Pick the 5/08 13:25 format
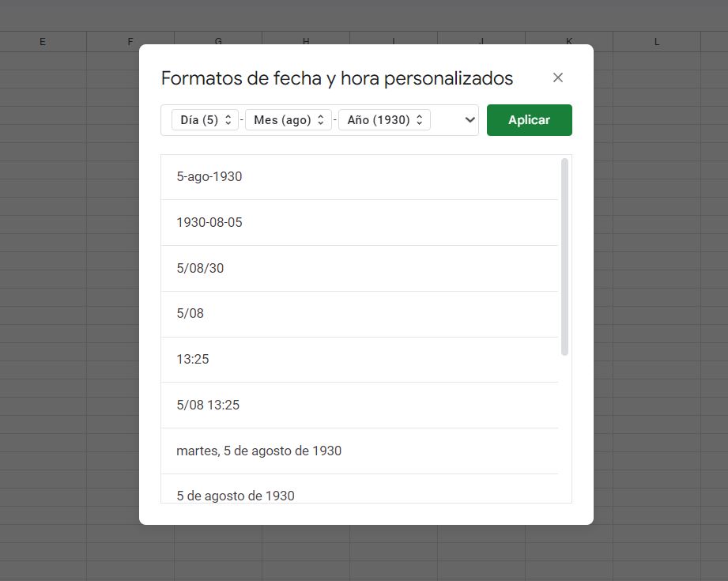This screenshot has height=581, width=728. pyautogui.click(x=360, y=405)
